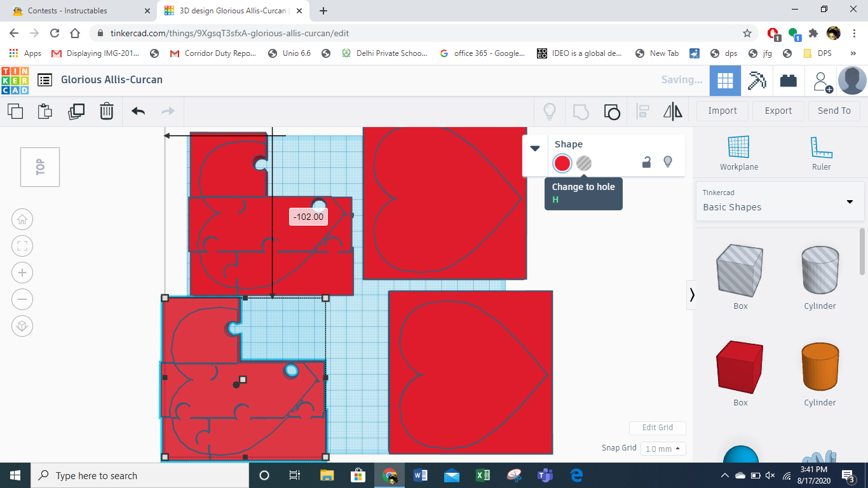Screen dimensions: 868x488
Task: Invite a collaborator with add-person icon
Action: pyautogui.click(x=822, y=81)
